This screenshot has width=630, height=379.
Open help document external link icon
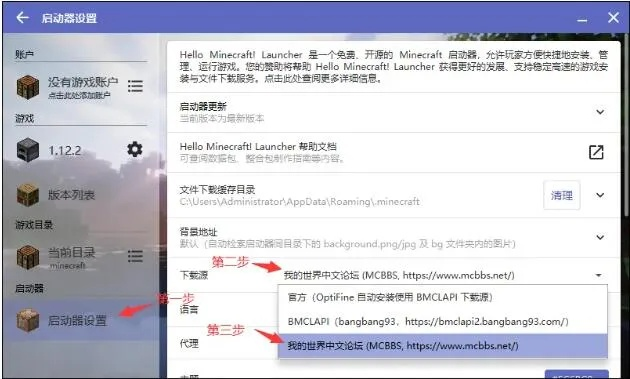click(x=596, y=152)
